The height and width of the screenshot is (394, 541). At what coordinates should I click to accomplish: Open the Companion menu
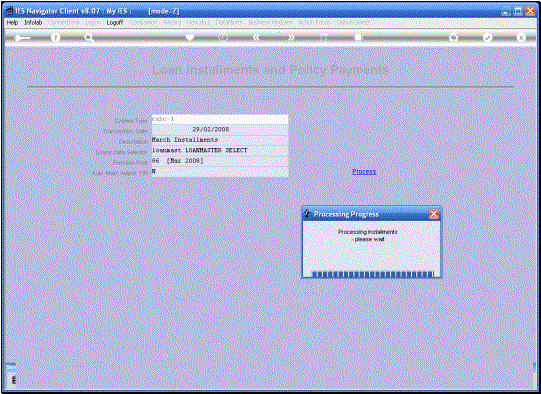[144, 22]
